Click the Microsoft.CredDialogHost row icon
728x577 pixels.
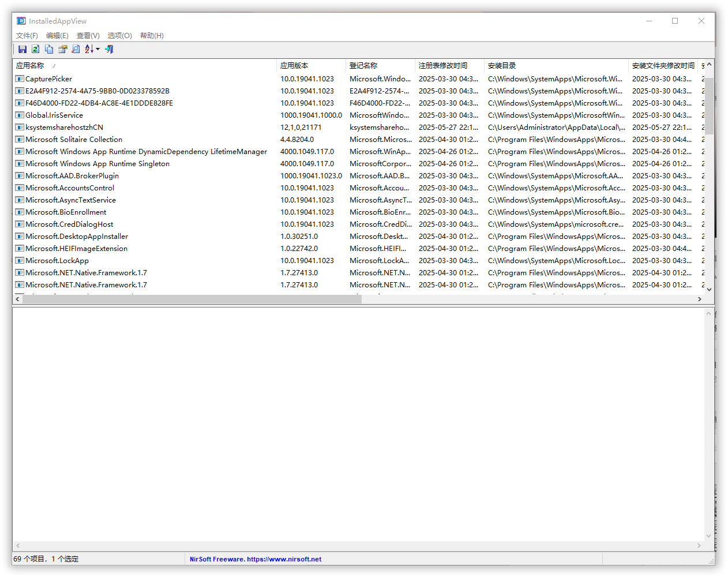point(20,224)
